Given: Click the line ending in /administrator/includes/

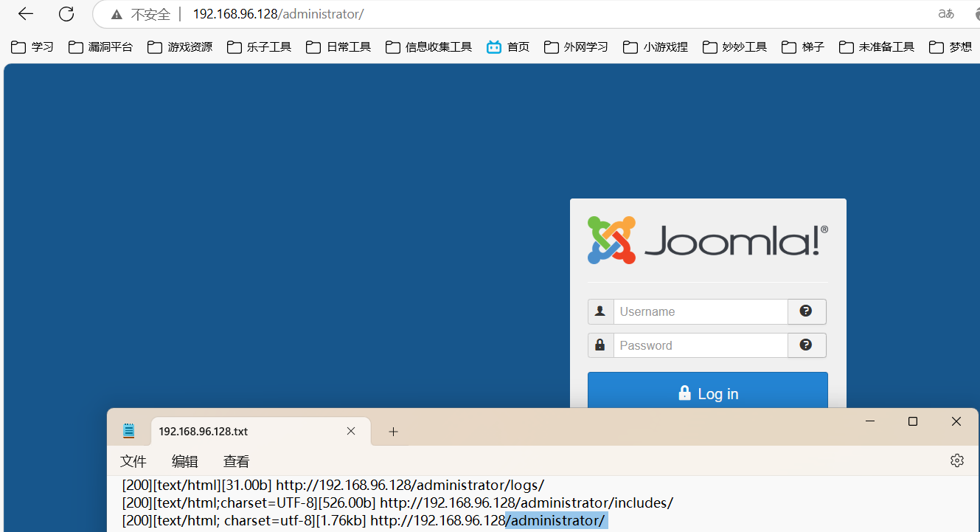Looking at the screenshot, I should 398,503.
